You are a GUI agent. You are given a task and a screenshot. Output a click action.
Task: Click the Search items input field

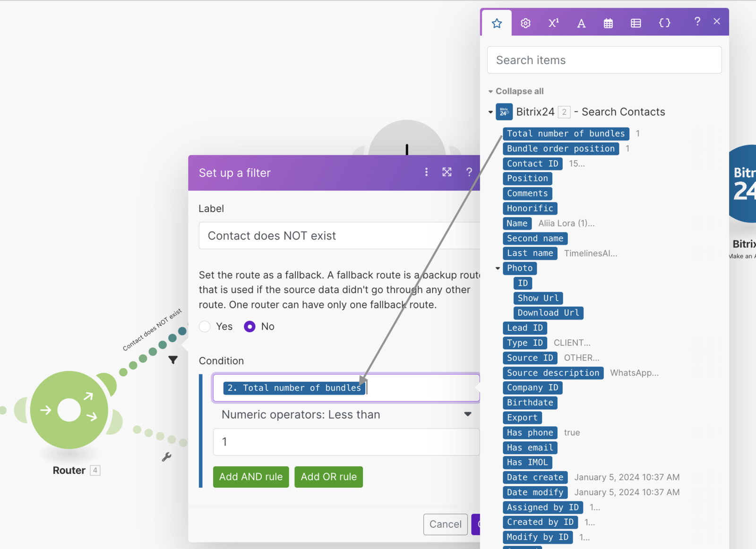pos(604,60)
